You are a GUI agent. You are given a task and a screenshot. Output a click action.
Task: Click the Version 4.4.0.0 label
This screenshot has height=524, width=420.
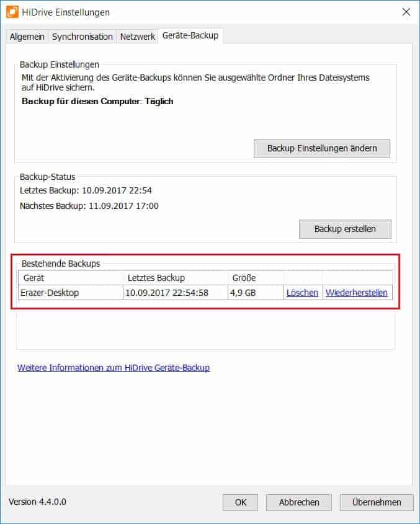click(x=37, y=502)
